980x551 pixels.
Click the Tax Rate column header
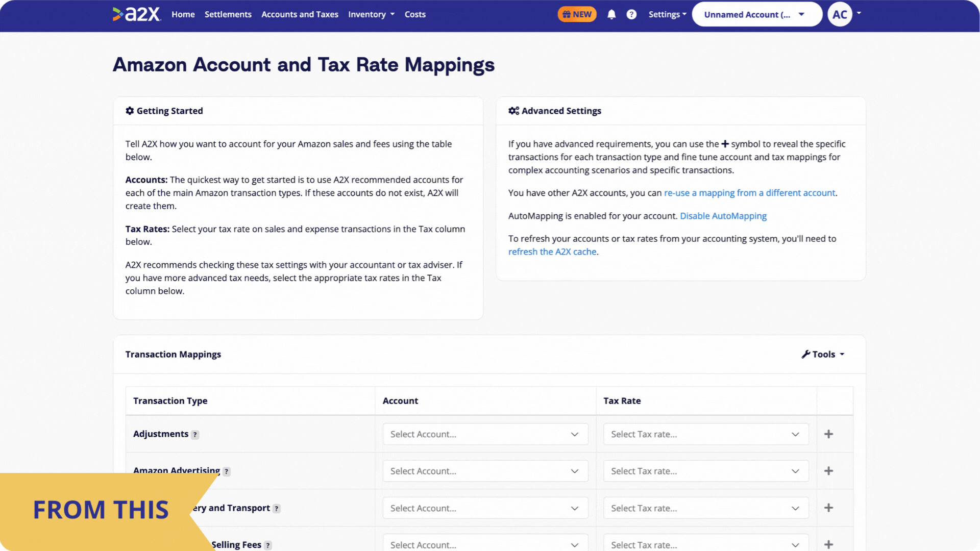(622, 401)
